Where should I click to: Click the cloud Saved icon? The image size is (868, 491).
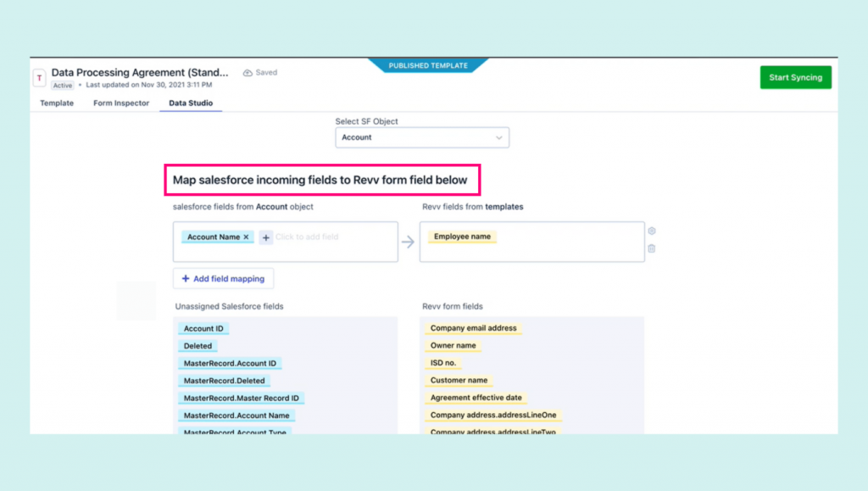[x=248, y=73]
